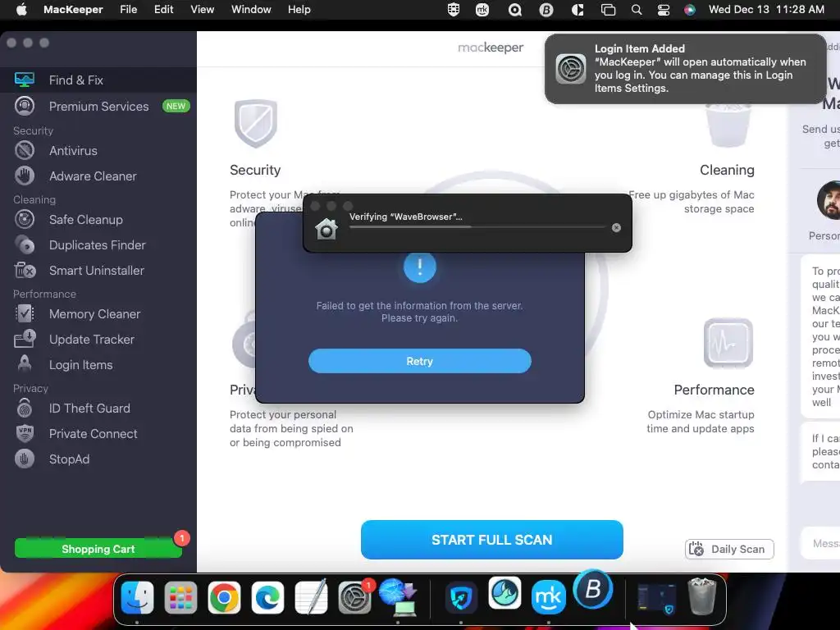Image resolution: width=840 pixels, height=630 pixels.
Task: Open System Settings from the Dock
Action: (354, 597)
